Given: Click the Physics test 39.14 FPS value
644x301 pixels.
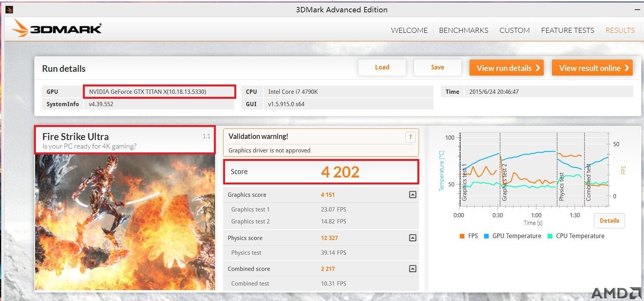Looking at the screenshot, I should tap(333, 253).
